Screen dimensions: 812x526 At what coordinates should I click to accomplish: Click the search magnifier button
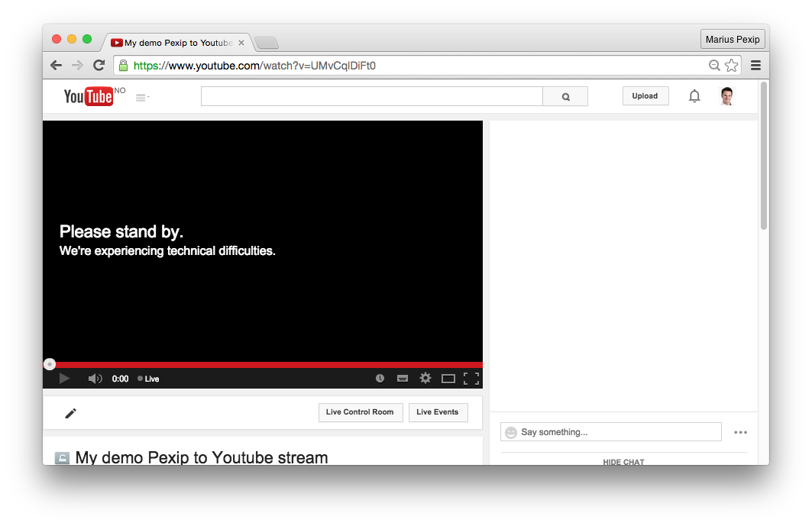[565, 97]
